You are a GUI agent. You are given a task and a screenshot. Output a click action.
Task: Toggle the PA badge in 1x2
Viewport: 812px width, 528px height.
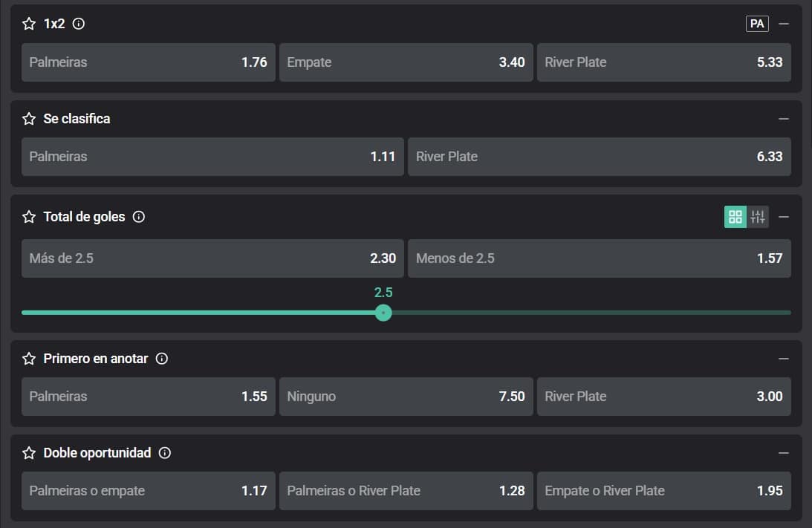point(757,24)
